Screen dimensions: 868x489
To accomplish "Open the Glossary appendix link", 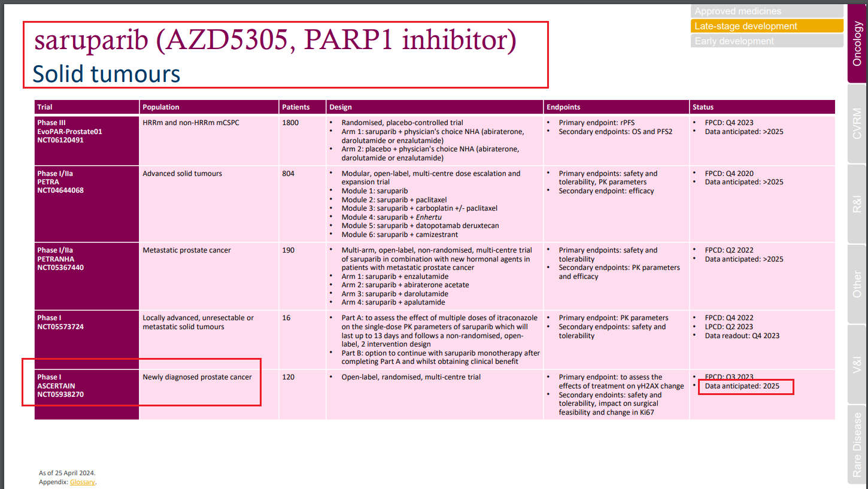I will (x=83, y=481).
